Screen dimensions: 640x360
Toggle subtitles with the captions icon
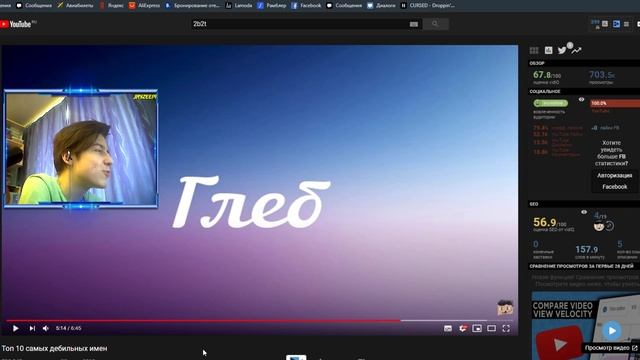coord(448,328)
